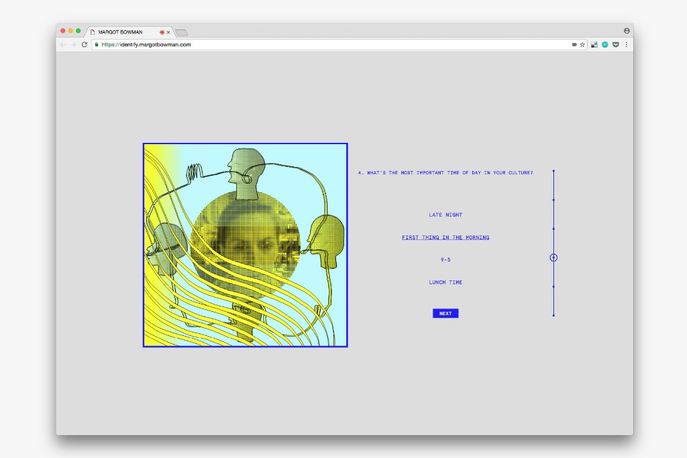The image size is (687, 458).
Task: Click the green circular extension icon
Action: [x=605, y=44]
